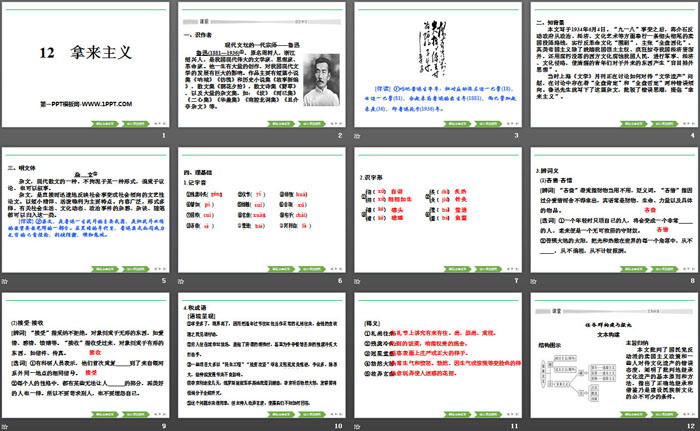Select slide 7 thumbnail with red character answers

tap(438, 210)
